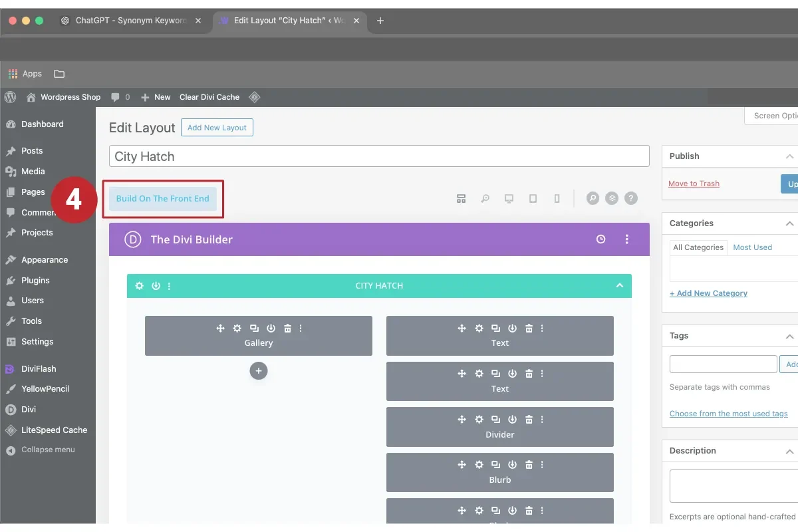Open the Divi help icon
Screen dimensions: 798x532
click(x=630, y=198)
